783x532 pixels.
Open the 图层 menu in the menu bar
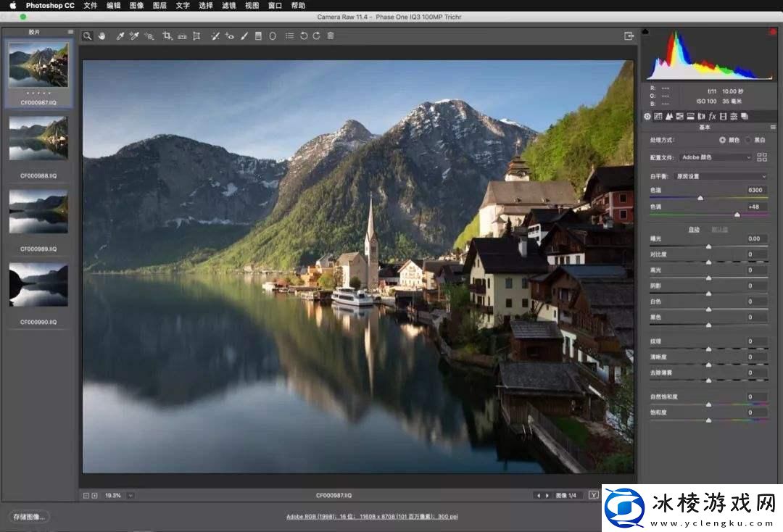[x=159, y=5]
